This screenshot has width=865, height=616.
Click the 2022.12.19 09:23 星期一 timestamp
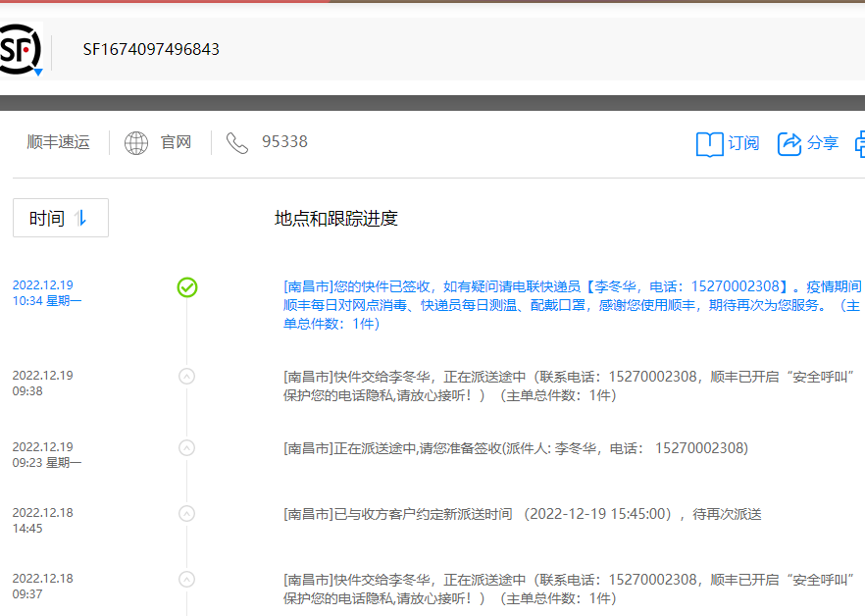pos(47,455)
